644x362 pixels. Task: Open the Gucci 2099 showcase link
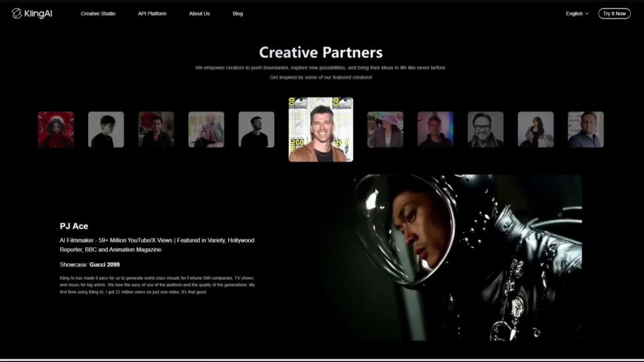[x=104, y=265]
